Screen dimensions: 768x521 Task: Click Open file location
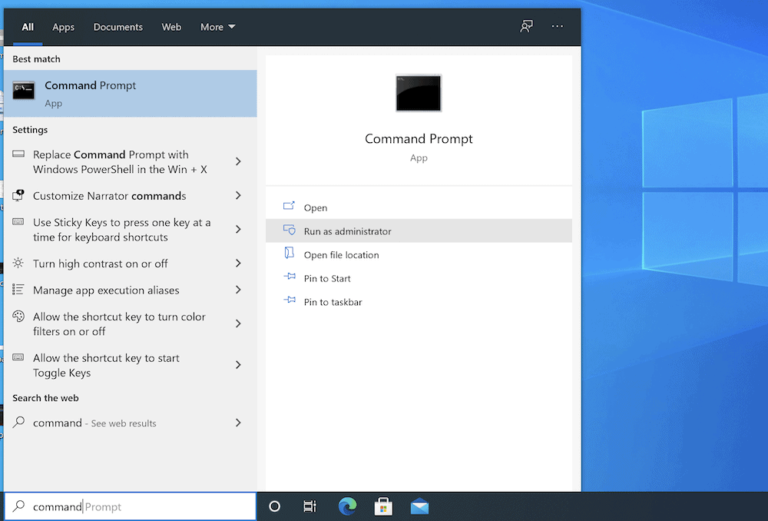point(341,255)
